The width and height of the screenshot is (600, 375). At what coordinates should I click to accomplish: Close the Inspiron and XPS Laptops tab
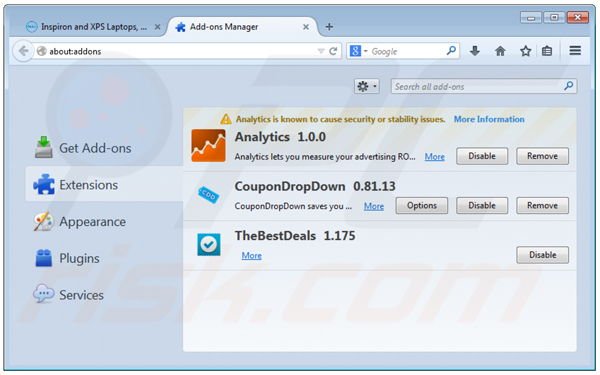pyautogui.click(x=157, y=27)
